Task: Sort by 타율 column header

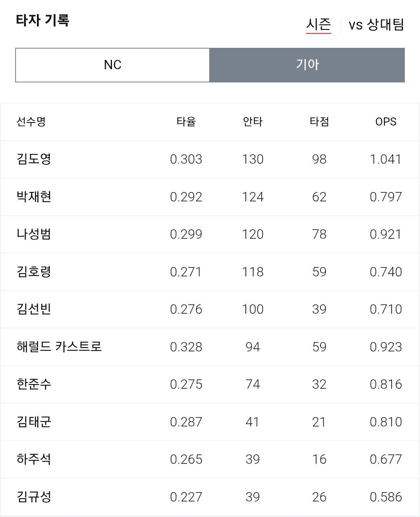Action: click(x=186, y=122)
